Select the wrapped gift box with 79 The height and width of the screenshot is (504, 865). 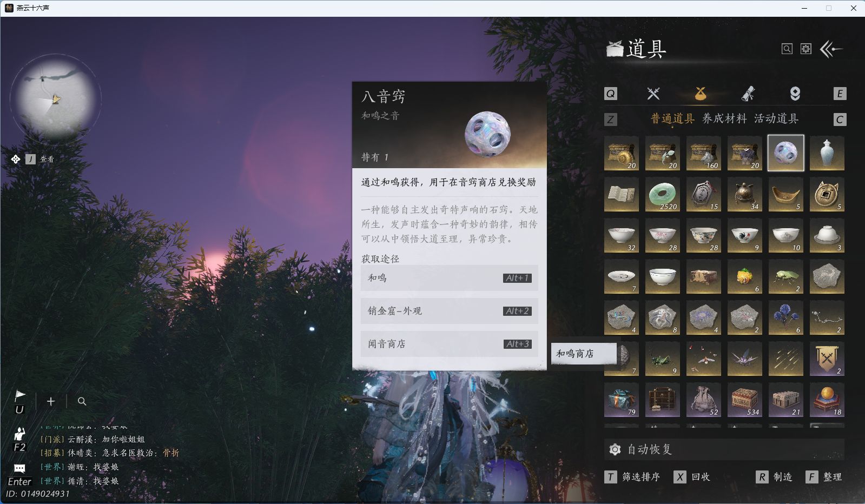(621, 400)
